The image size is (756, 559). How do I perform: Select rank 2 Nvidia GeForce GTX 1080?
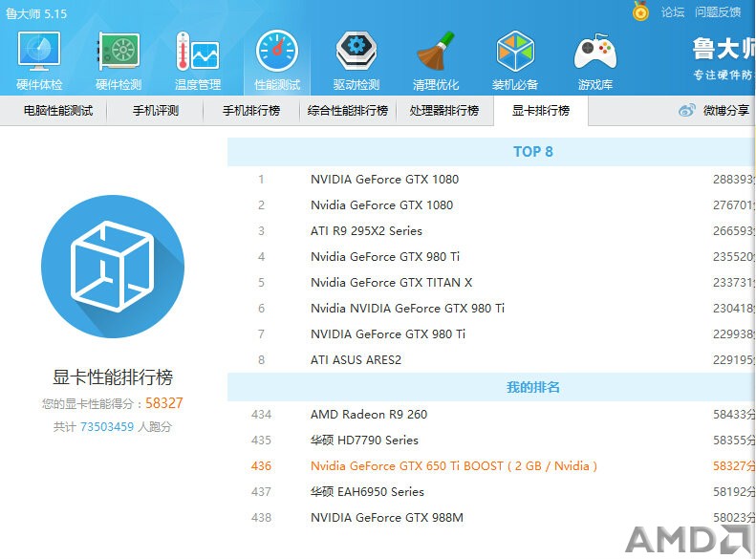click(491, 205)
